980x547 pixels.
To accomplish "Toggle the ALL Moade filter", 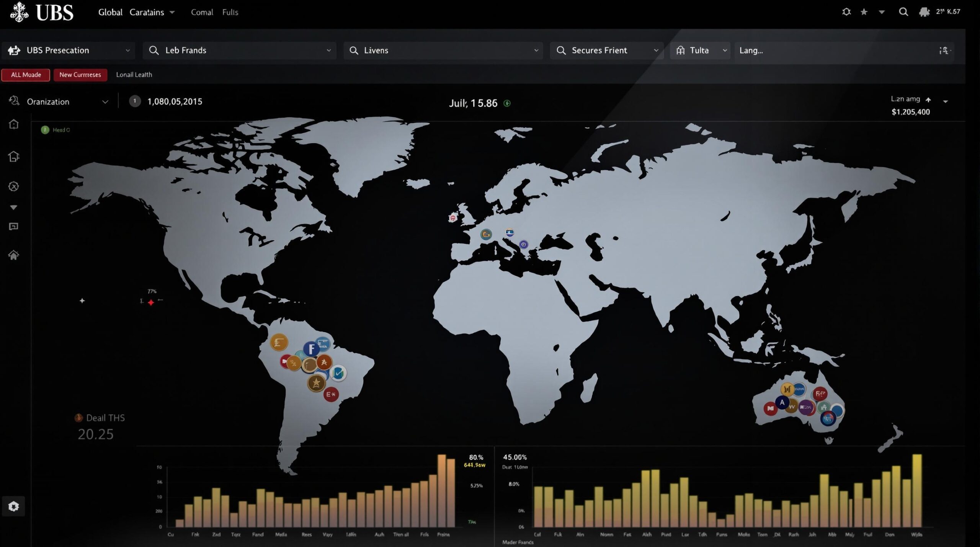I will coord(26,75).
